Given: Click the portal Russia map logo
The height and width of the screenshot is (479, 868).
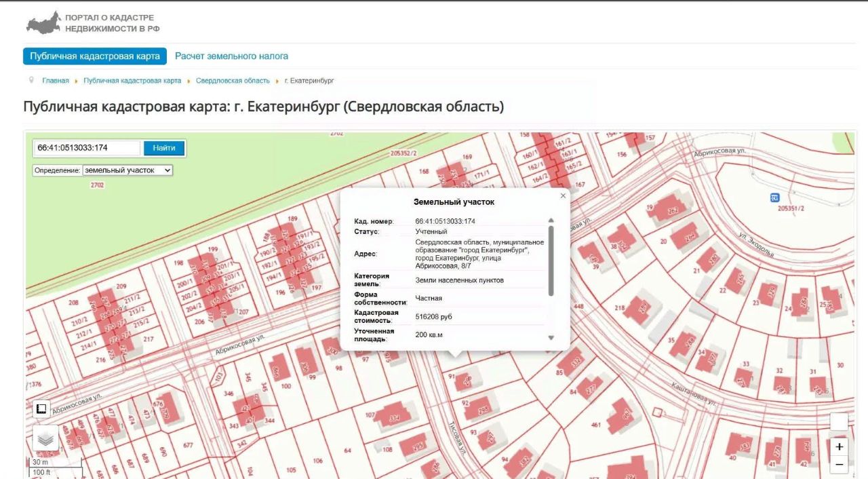Looking at the screenshot, I should [43, 22].
